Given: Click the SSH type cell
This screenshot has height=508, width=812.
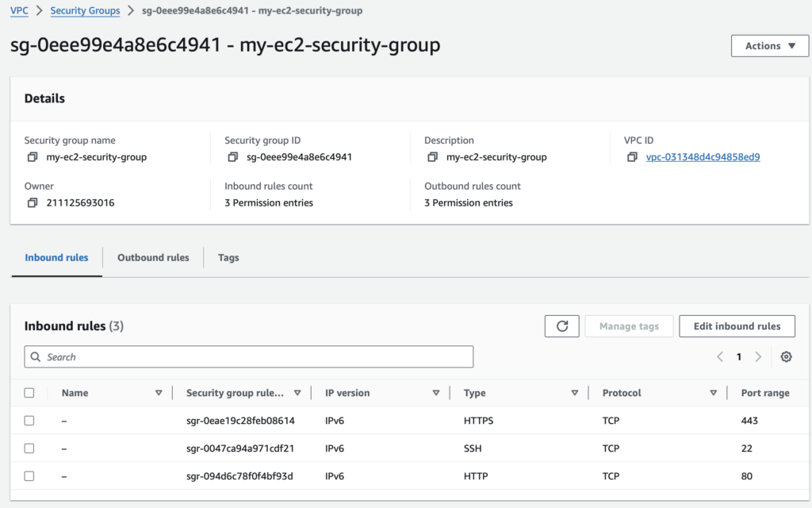Looking at the screenshot, I should click(x=473, y=448).
